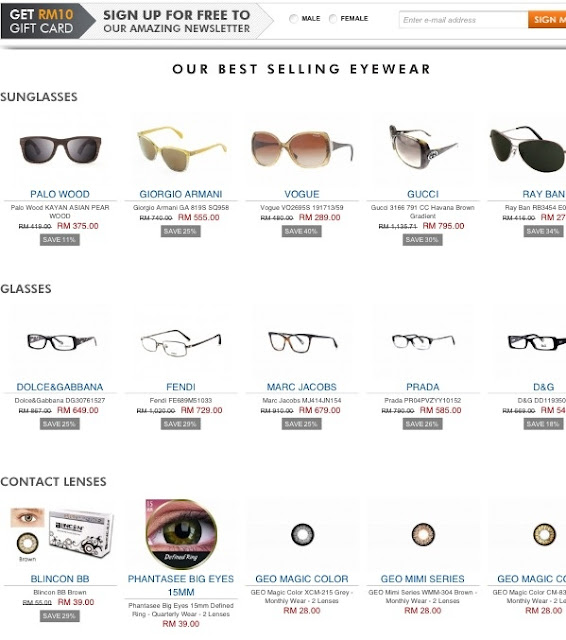Click the orange Sign Me Up button

[547, 20]
